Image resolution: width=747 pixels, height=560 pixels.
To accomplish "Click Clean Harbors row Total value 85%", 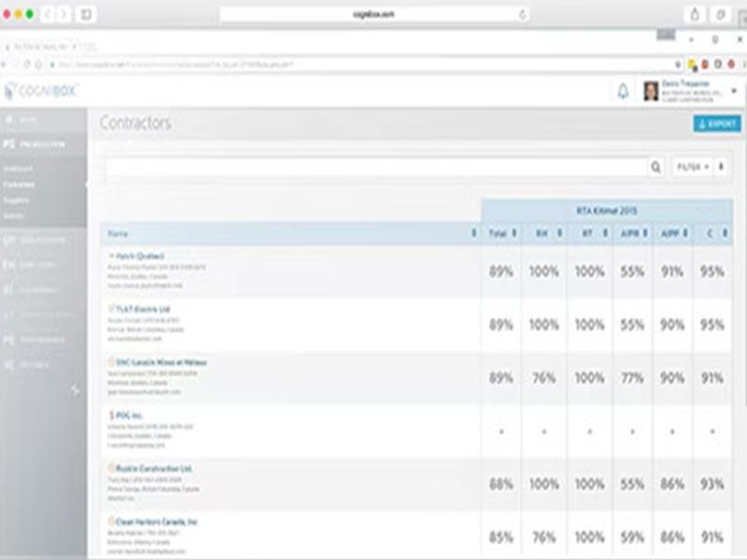I will [500, 538].
